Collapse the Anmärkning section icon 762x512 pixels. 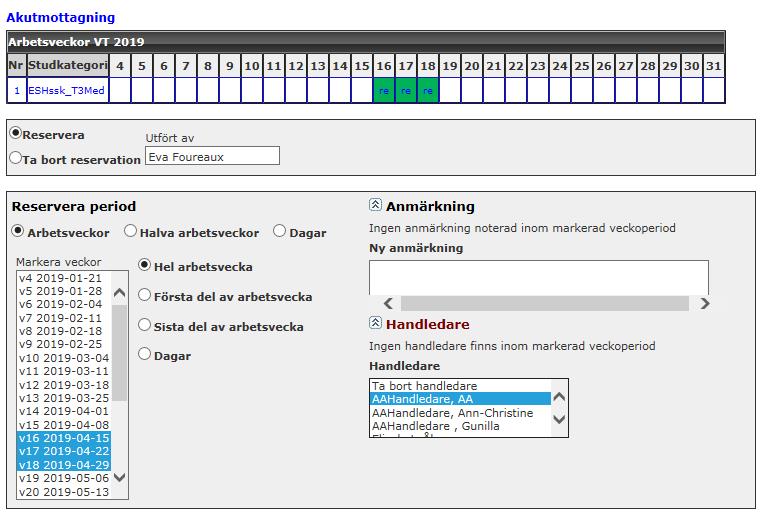point(375,205)
